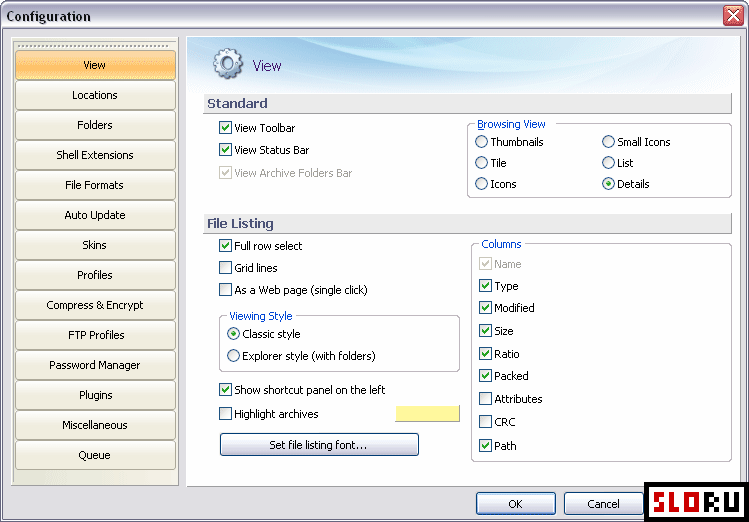Open the Locations settings tab

tap(95, 95)
